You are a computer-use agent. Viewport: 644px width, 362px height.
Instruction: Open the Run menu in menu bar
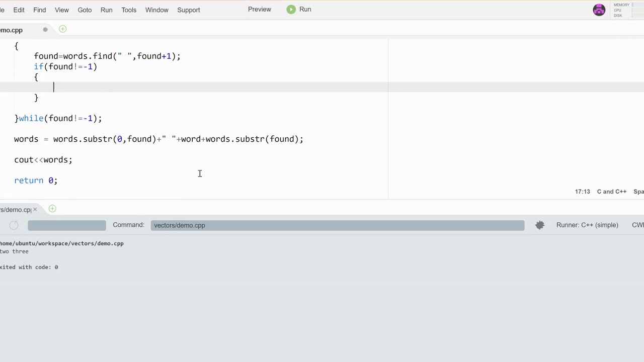106,10
